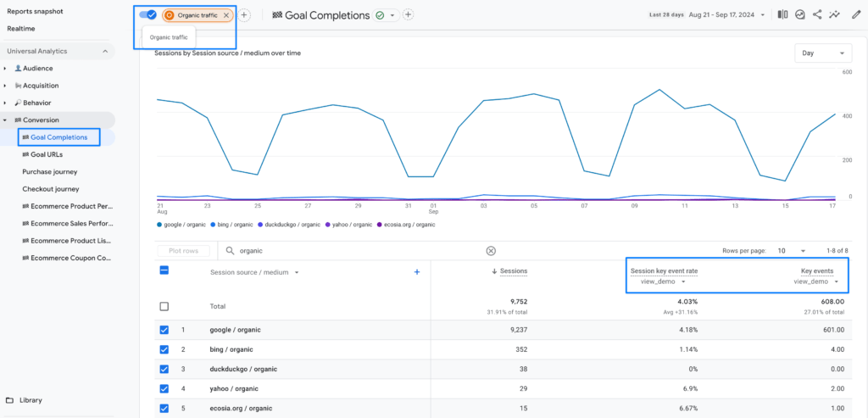Add a new comparison with the plus icon
868x418 pixels.
tap(244, 15)
